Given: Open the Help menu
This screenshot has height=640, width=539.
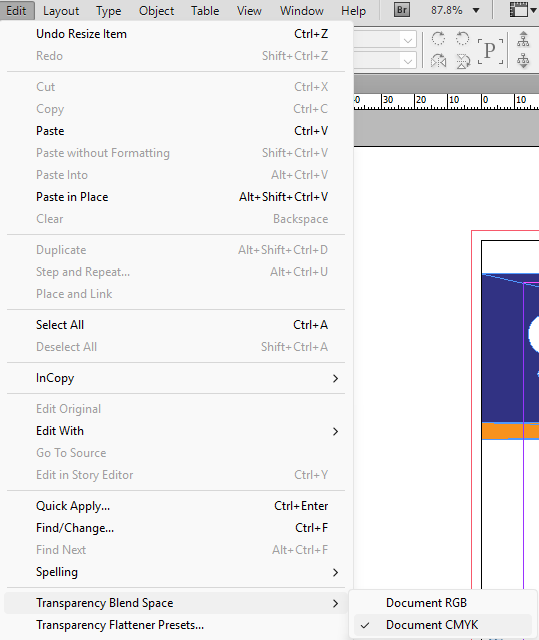Looking at the screenshot, I should [353, 11].
